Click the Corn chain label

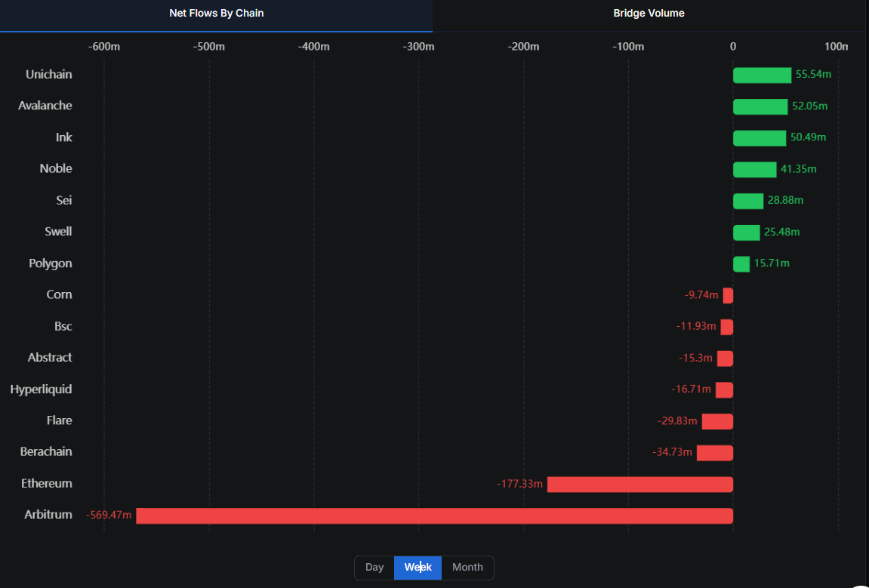click(59, 295)
